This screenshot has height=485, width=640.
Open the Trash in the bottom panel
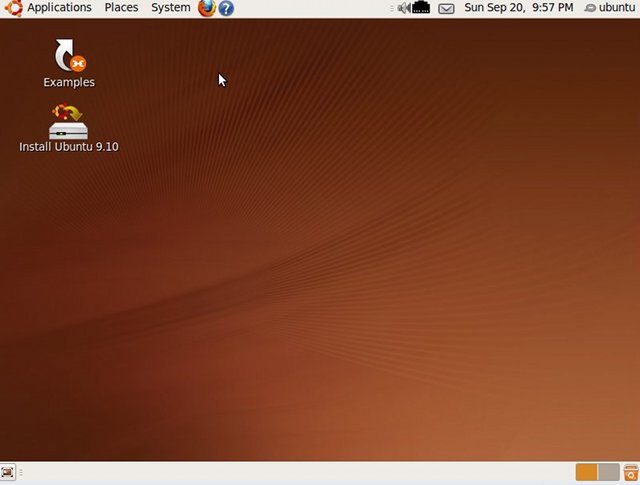point(631,473)
